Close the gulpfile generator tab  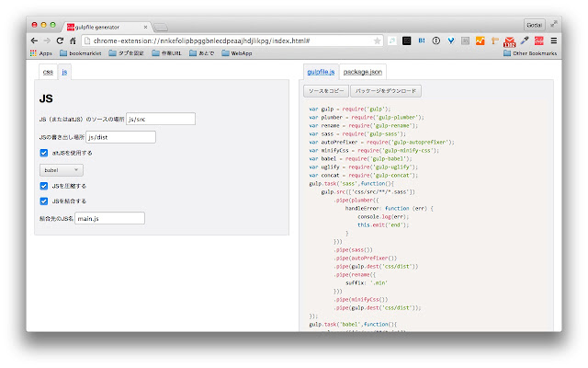145,27
